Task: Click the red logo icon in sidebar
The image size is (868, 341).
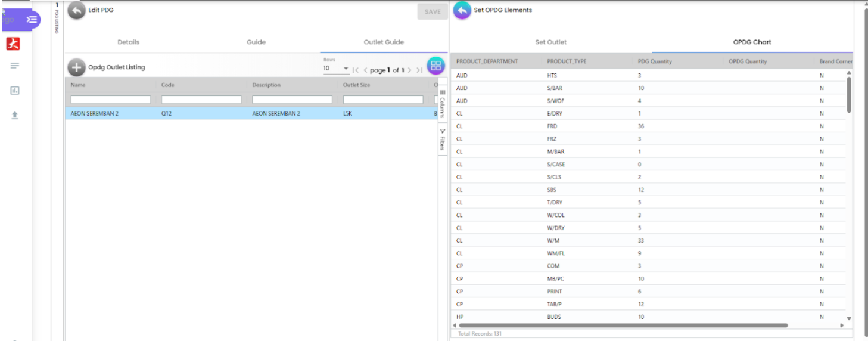Action: [x=13, y=44]
